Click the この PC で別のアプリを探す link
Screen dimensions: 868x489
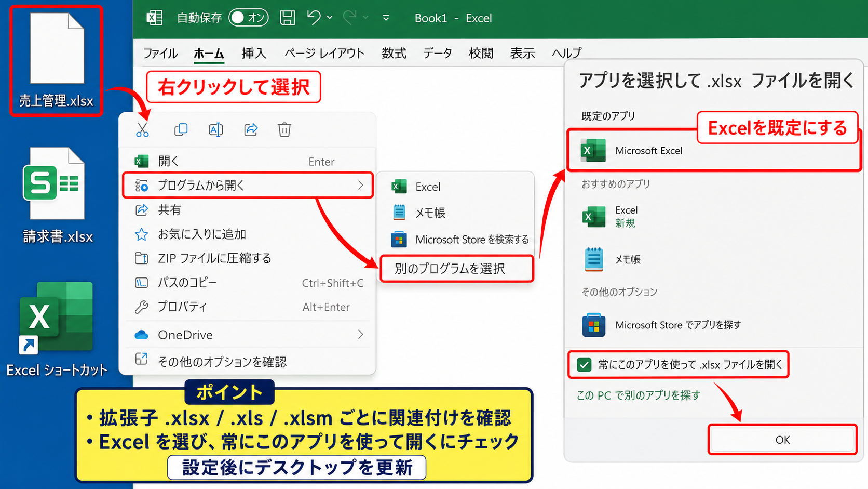pyautogui.click(x=639, y=395)
